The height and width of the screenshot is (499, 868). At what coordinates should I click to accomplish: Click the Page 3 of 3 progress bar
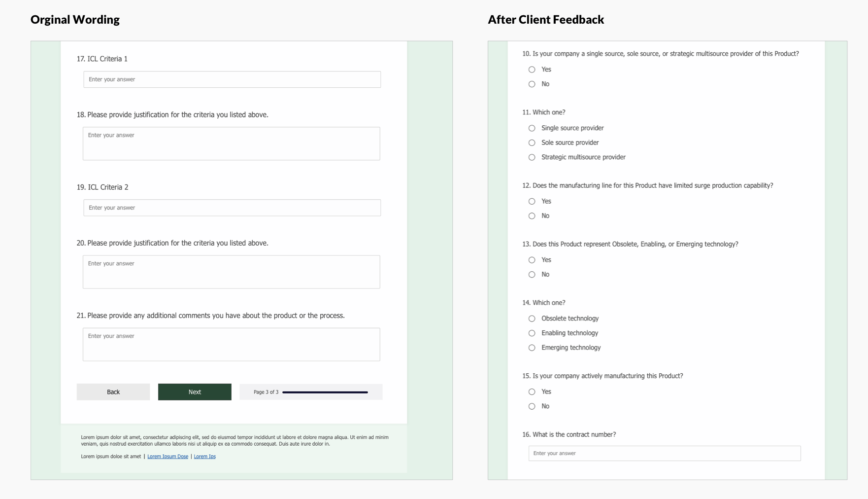pyautogui.click(x=325, y=392)
